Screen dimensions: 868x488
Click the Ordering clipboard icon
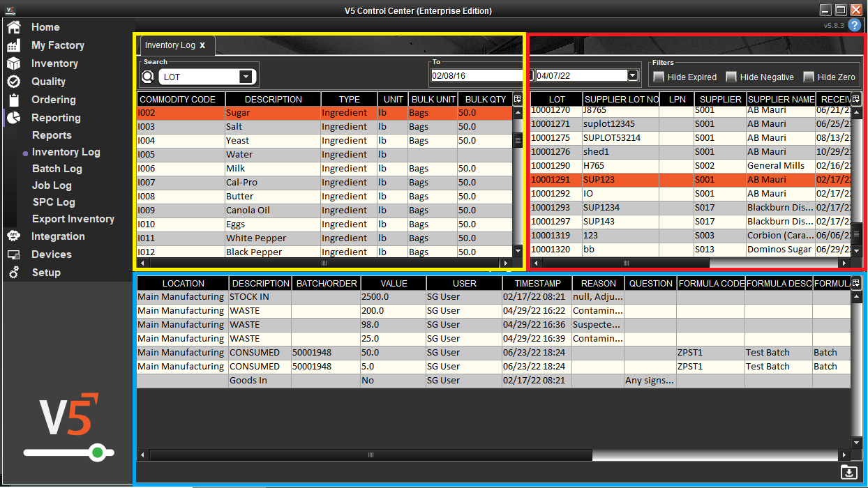tap(14, 99)
